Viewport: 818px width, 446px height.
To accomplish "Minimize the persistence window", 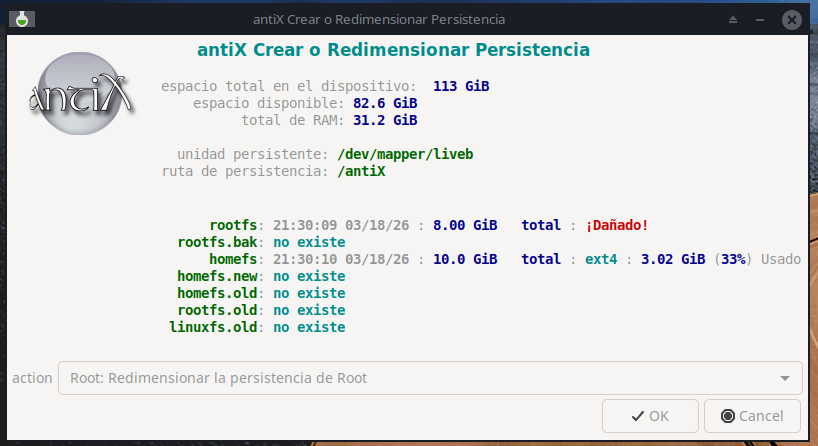I will (x=760, y=20).
